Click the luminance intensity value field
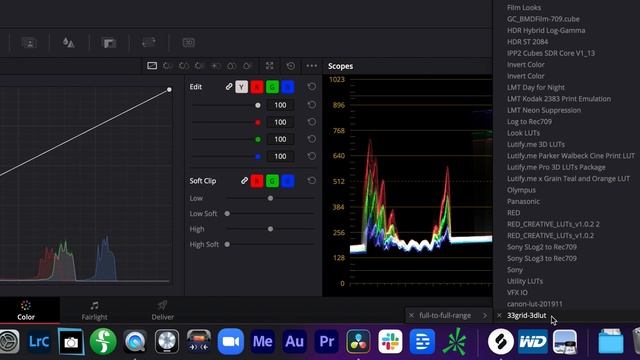The height and width of the screenshot is (360, 640). 280,105
